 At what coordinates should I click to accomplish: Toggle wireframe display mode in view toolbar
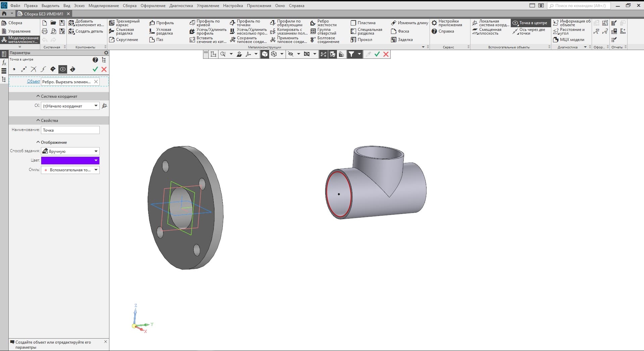pos(274,54)
